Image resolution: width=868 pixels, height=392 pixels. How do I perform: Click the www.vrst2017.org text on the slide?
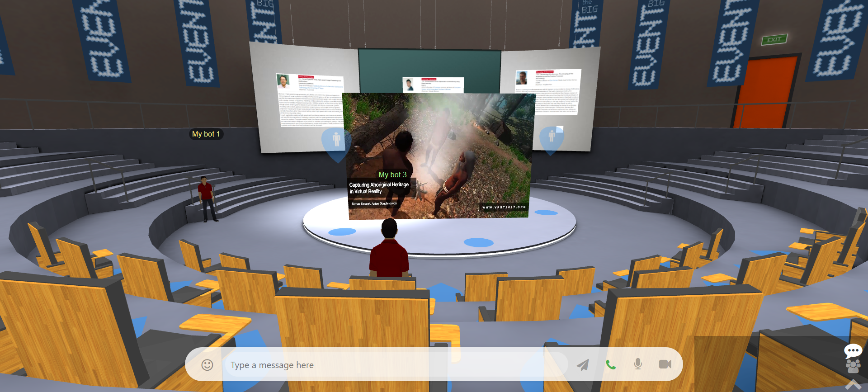[x=504, y=207]
